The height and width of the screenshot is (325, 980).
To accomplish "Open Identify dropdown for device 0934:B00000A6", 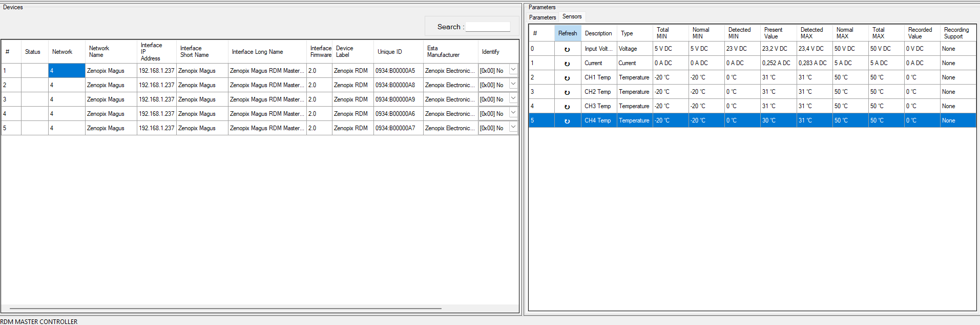I will pos(513,113).
